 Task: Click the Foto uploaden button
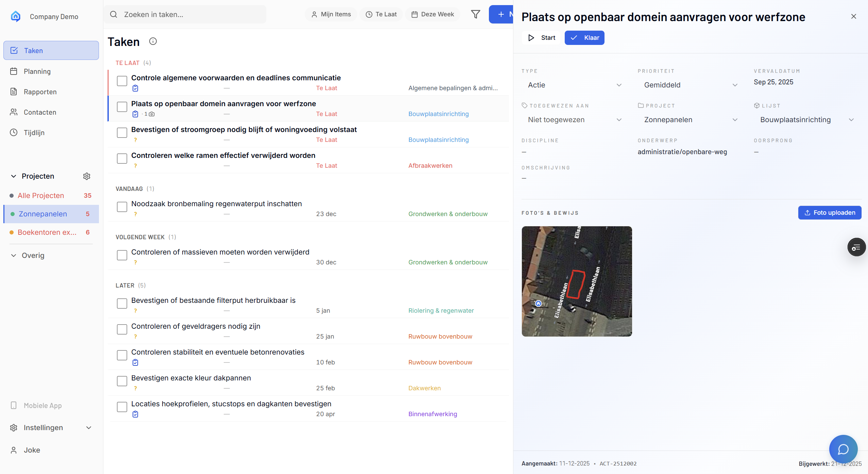tap(829, 213)
